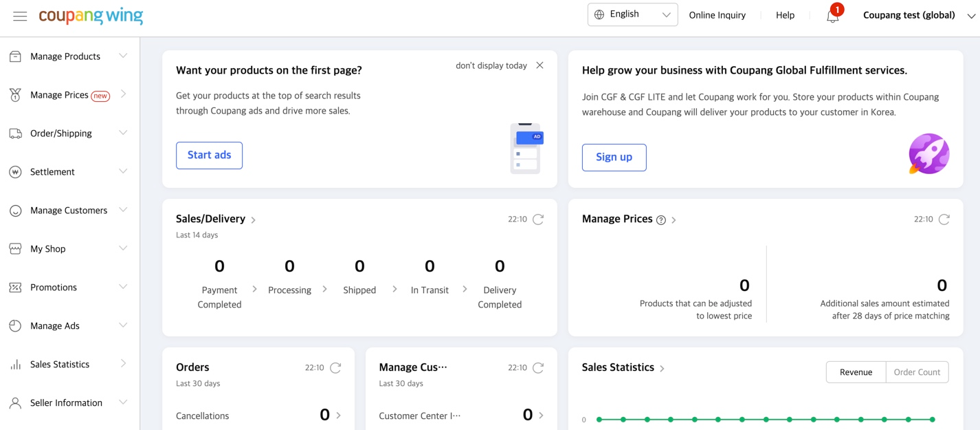Select the Settlement sidebar icon
This screenshot has height=430, width=980.
click(15, 171)
